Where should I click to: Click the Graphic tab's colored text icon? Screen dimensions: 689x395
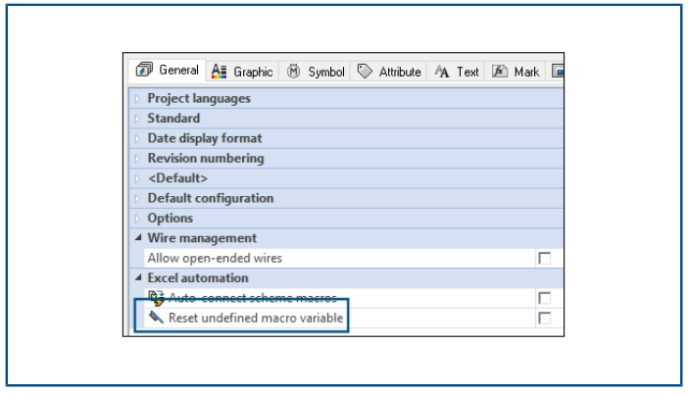tap(219, 71)
